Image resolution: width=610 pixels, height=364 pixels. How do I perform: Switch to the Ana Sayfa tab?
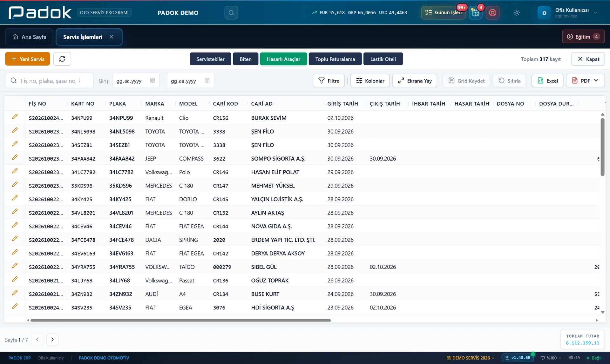click(x=29, y=37)
